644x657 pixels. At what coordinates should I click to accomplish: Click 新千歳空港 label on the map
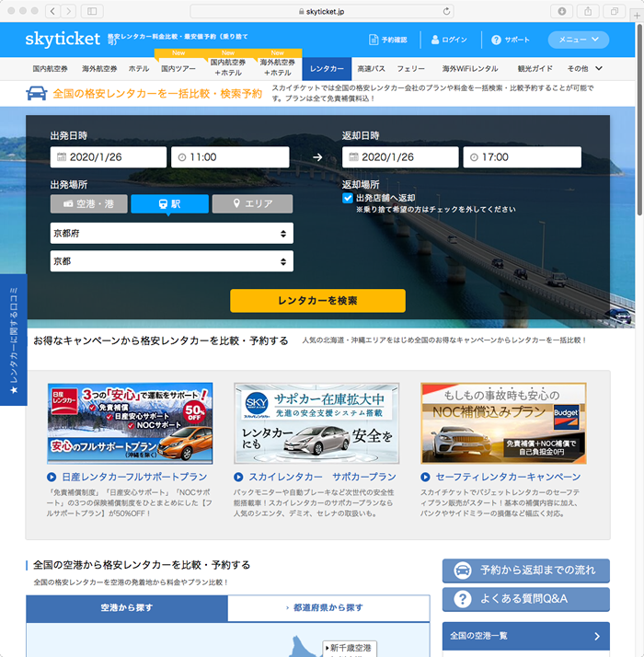point(350,648)
